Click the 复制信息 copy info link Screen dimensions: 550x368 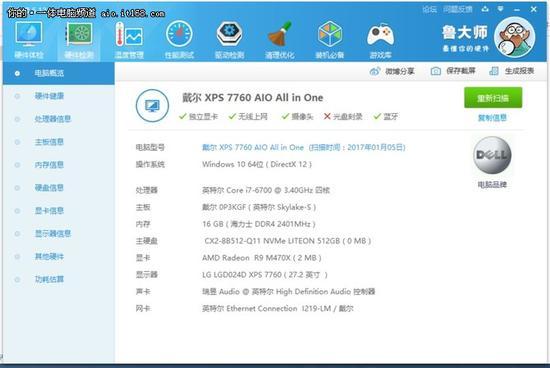pyautogui.click(x=492, y=118)
